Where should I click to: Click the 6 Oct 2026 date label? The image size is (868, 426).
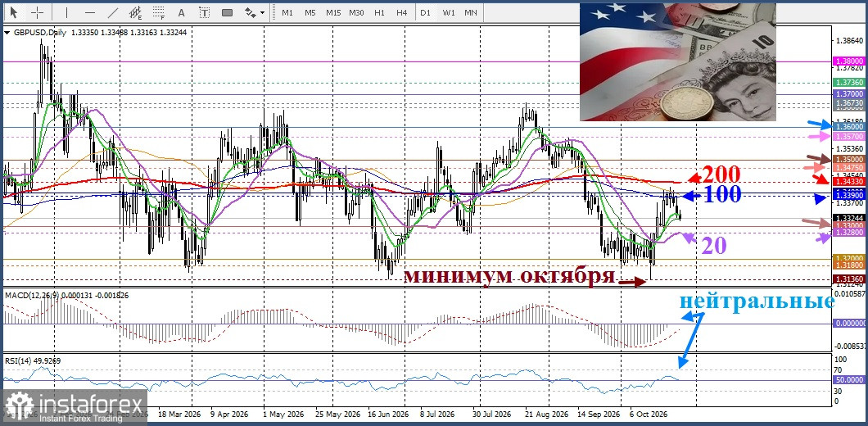point(649,415)
